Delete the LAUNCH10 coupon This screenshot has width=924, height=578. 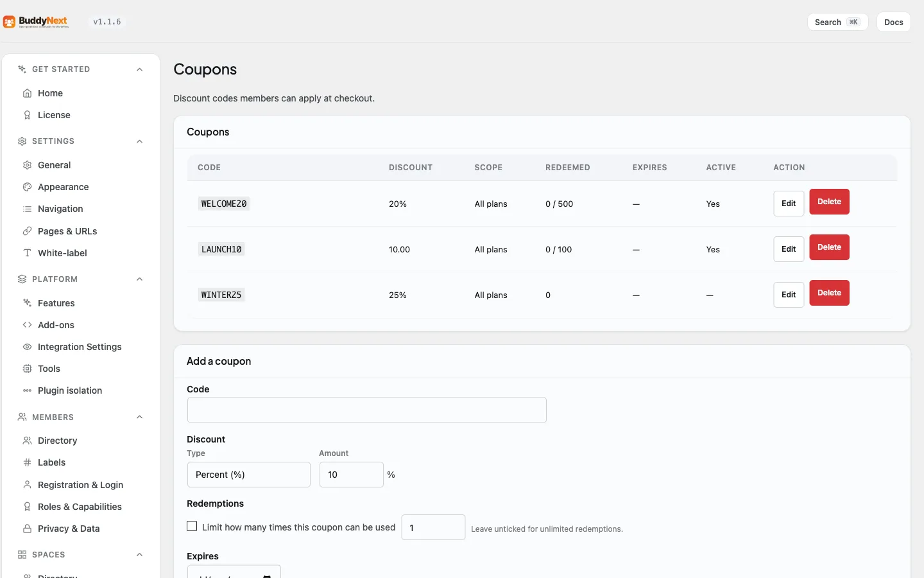pyautogui.click(x=829, y=247)
